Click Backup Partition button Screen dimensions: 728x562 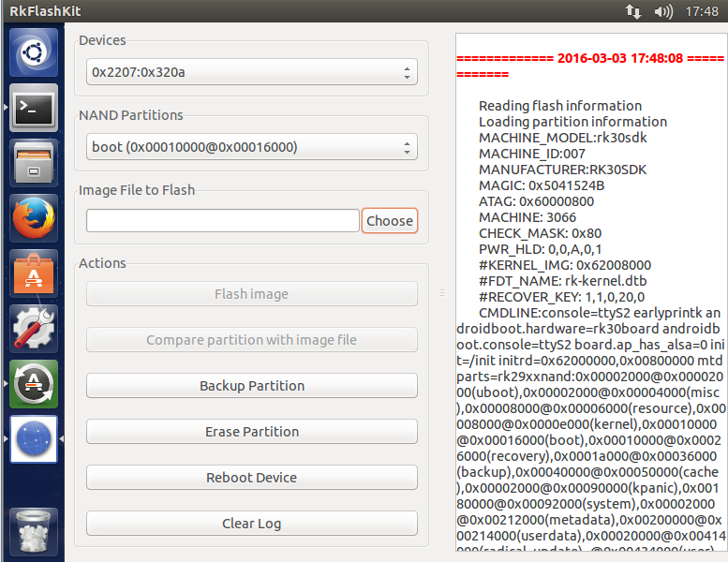click(x=251, y=386)
